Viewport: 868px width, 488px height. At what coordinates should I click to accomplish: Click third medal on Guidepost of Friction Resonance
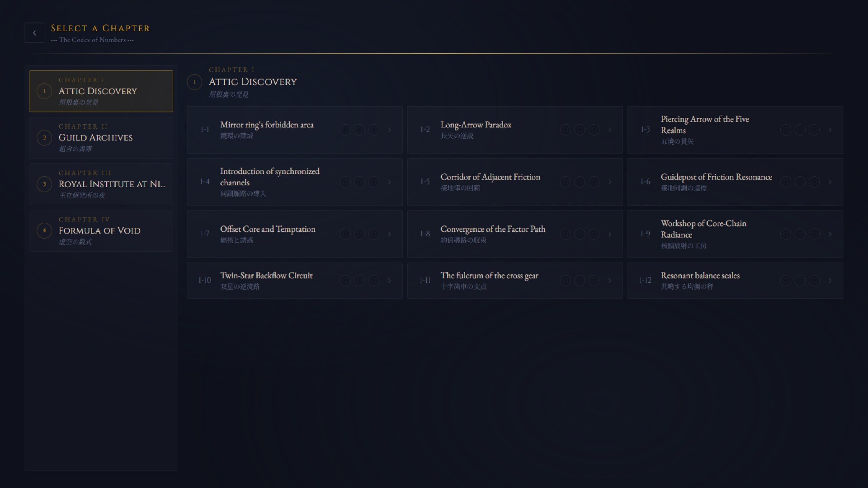[814, 182]
